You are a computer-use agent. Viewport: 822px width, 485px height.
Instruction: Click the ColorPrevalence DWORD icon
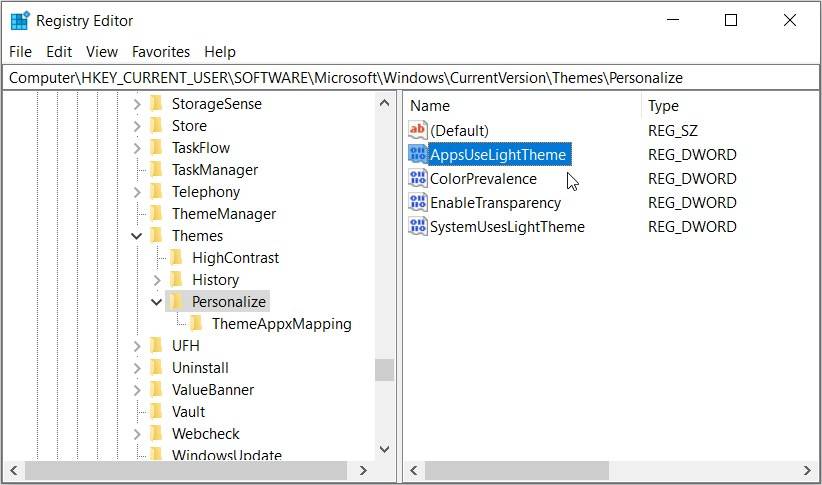click(418, 178)
